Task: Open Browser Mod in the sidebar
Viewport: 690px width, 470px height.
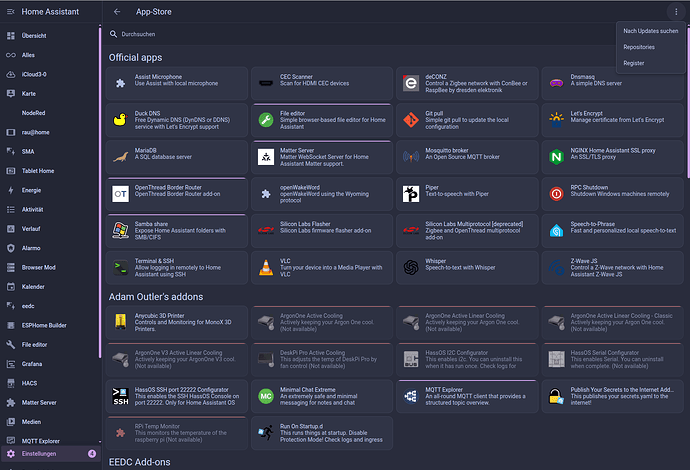Action: point(51,268)
